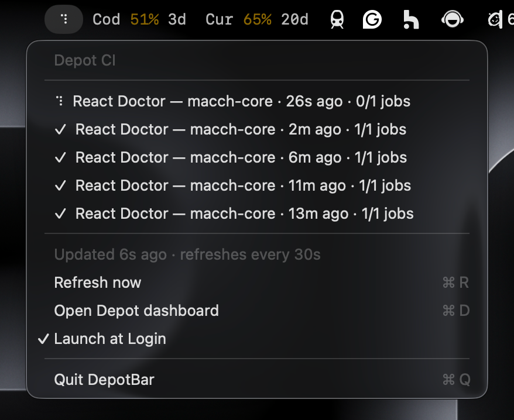Screen dimensions: 514x420
Task: Open the React Doctor run from 13m ago
Action: tap(257, 214)
